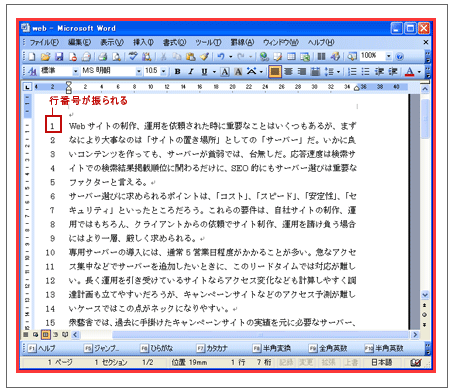The height and width of the screenshot is (391, 450).
Task: Run the spelling and grammar check icon
Action: (x=133, y=56)
